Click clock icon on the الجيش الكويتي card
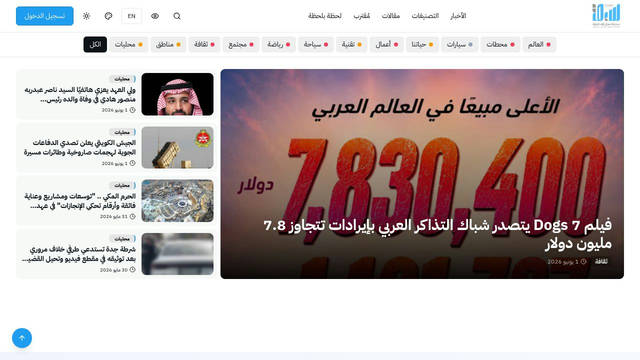Screen dimensions: 640x360 132,163
